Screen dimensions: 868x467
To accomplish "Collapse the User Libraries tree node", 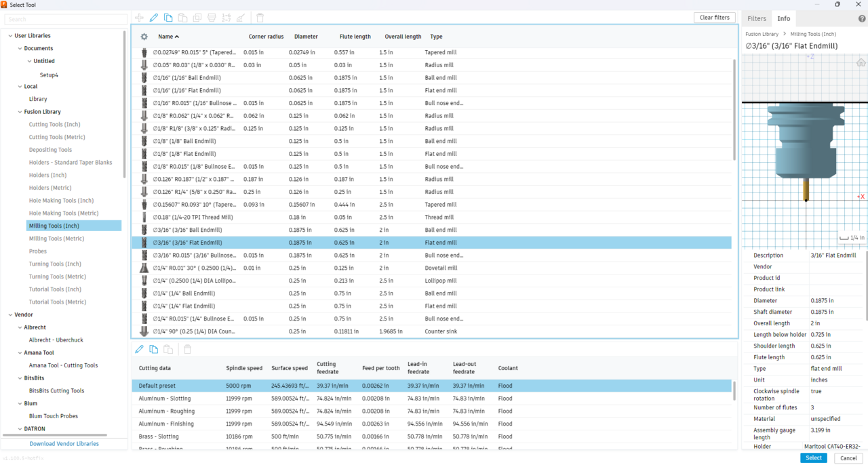I will point(10,36).
